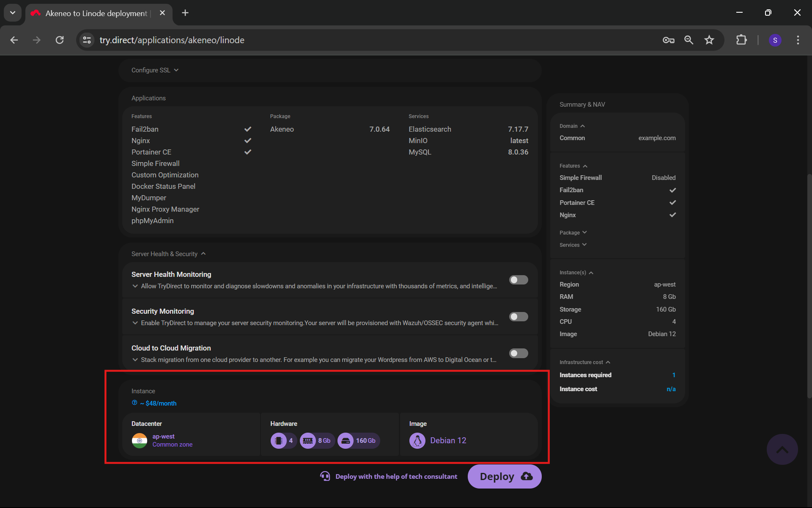
Task: Click the MySQL service icon
Action: [x=420, y=152]
